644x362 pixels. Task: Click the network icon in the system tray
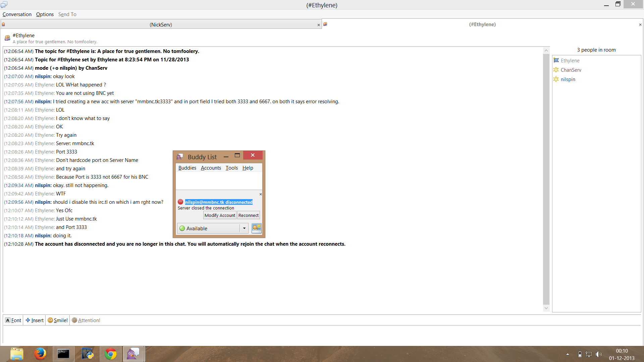click(x=589, y=354)
